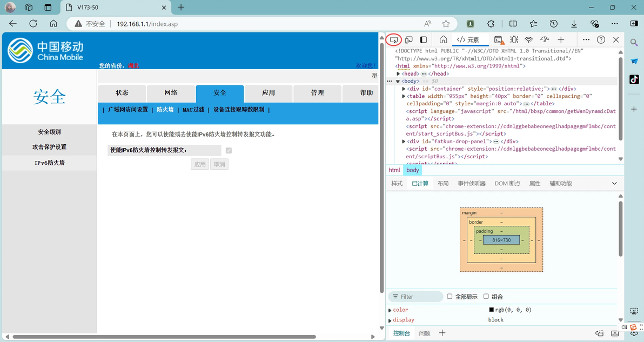Go to browser home page
644x342 pixels.
(53, 24)
